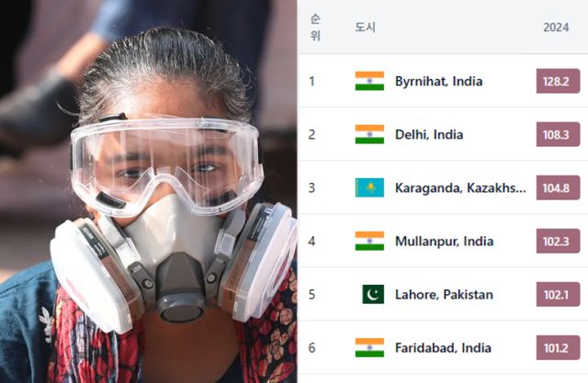
Task: Click the 순위 rank column header
Action: click(315, 27)
